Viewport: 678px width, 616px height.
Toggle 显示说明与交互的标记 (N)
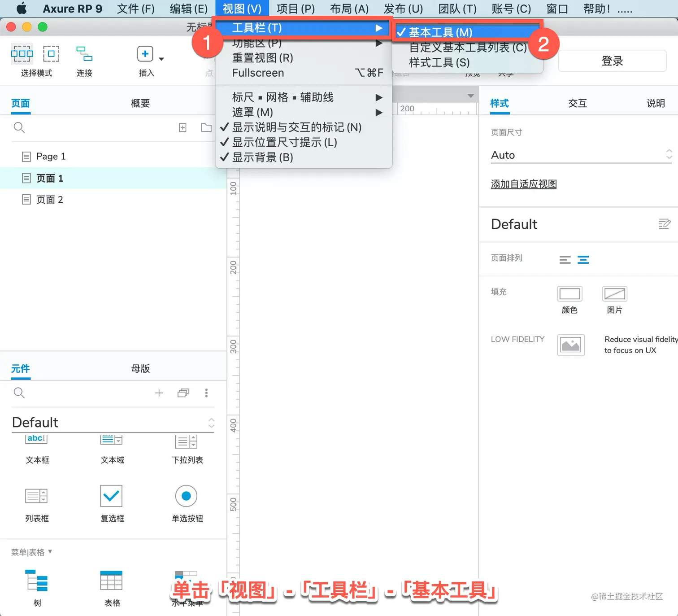304,127
